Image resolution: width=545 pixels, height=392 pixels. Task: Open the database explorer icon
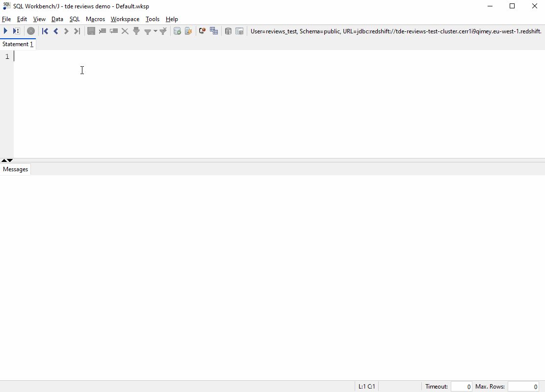(x=228, y=31)
